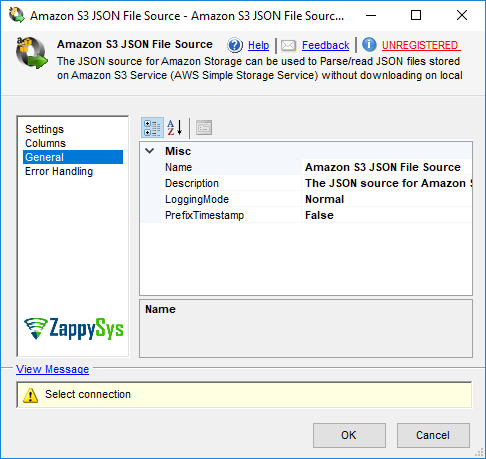Viewport: 486px width, 459px height.
Task: Confirm with the OK button
Action: pyautogui.click(x=349, y=435)
